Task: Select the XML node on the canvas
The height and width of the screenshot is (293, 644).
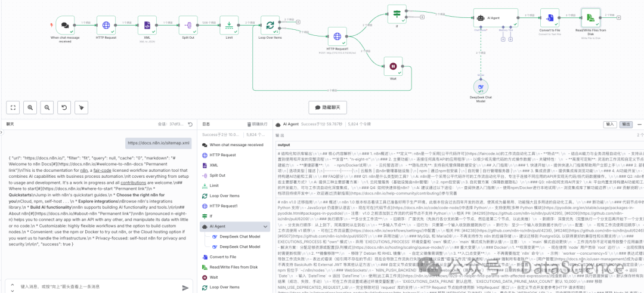Action: click(x=147, y=26)
